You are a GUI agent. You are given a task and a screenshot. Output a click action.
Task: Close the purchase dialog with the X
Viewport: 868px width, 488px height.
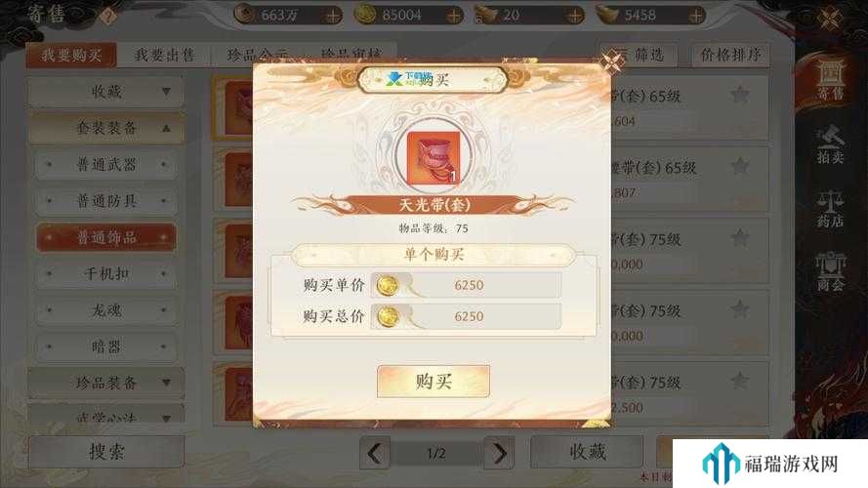pos(612,61)
